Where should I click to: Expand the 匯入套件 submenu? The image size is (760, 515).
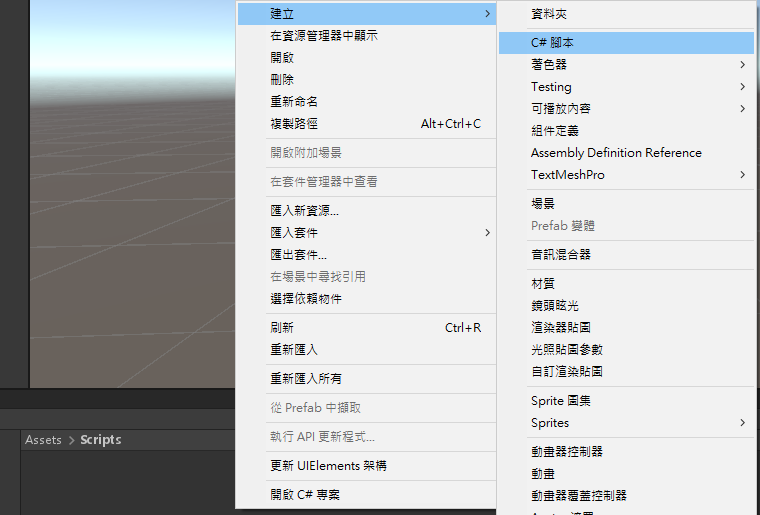[294, 233]
